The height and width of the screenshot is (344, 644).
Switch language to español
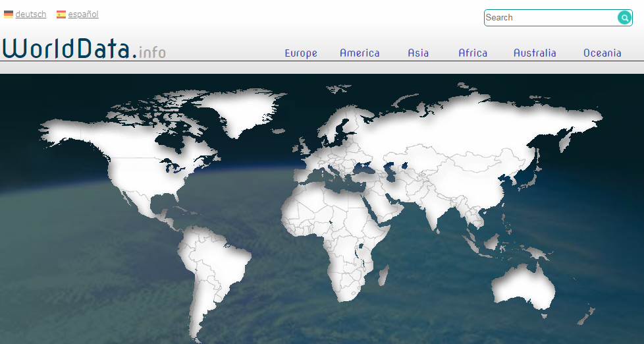(x=84, y=14)
